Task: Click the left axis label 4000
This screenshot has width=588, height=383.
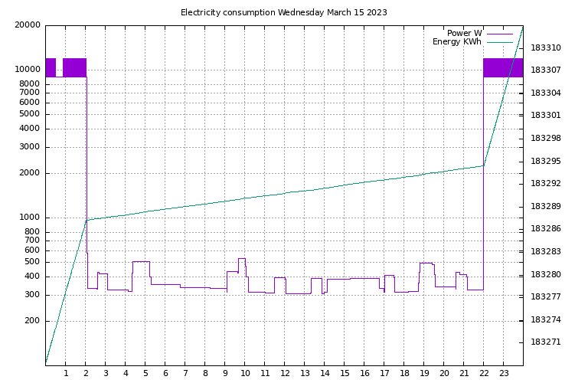Action: tap(30, 128)
